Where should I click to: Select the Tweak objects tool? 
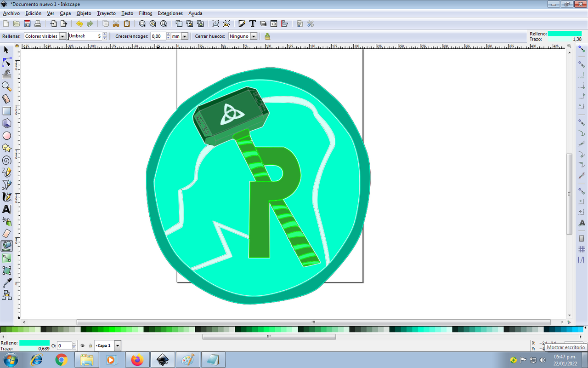pos(6,74)
